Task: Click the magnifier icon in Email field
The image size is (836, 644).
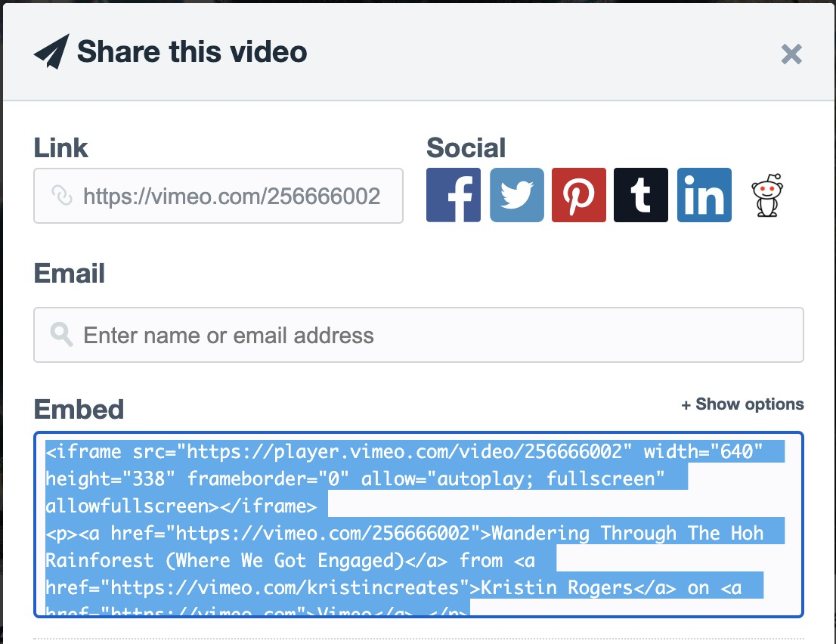Action: coord(61,334)
